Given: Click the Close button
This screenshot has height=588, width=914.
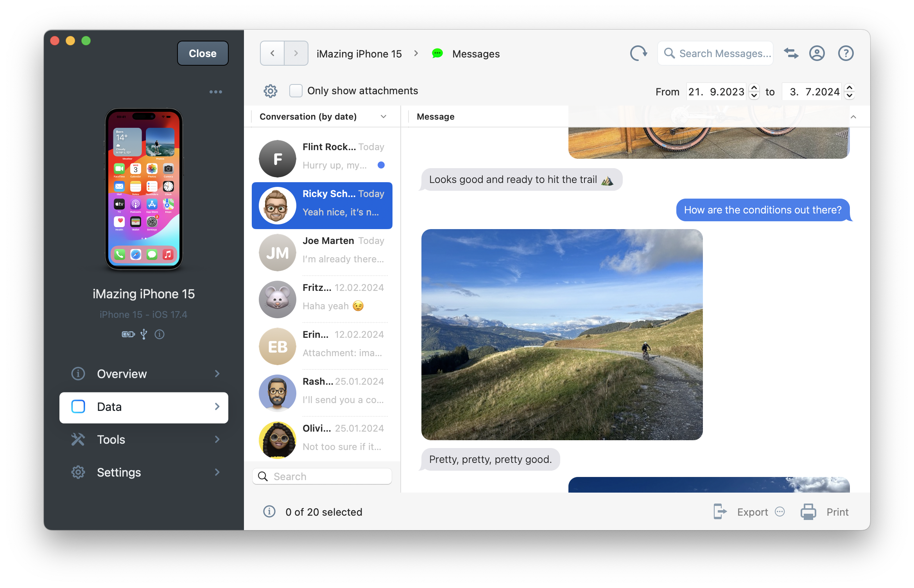Looking at the screenshot, I should click(x=203, y=53).
